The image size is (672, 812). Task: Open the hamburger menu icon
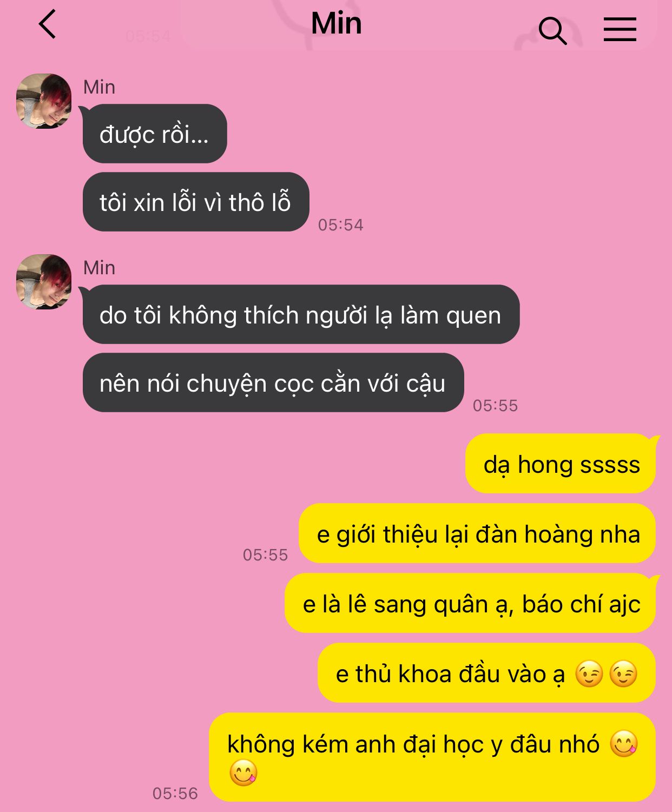tap(620, 29)
